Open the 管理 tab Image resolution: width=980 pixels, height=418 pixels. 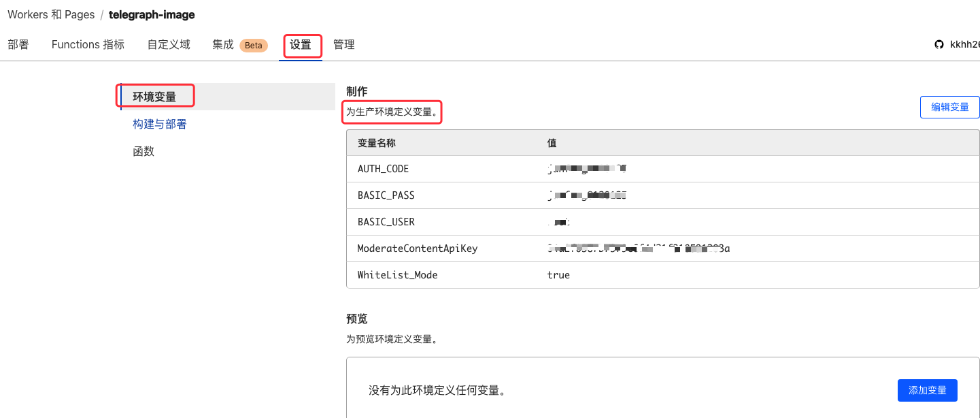click(x=344, y=44)
